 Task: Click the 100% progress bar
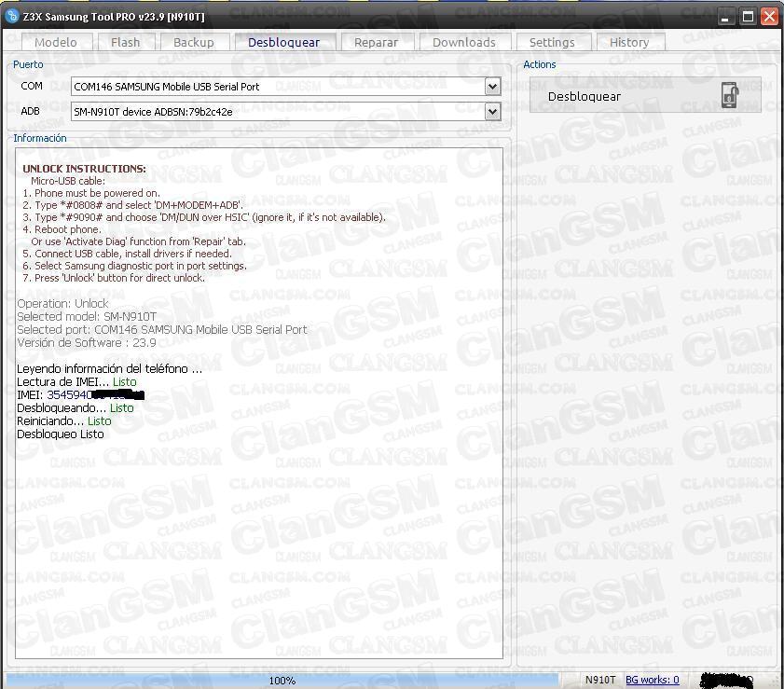282,681
